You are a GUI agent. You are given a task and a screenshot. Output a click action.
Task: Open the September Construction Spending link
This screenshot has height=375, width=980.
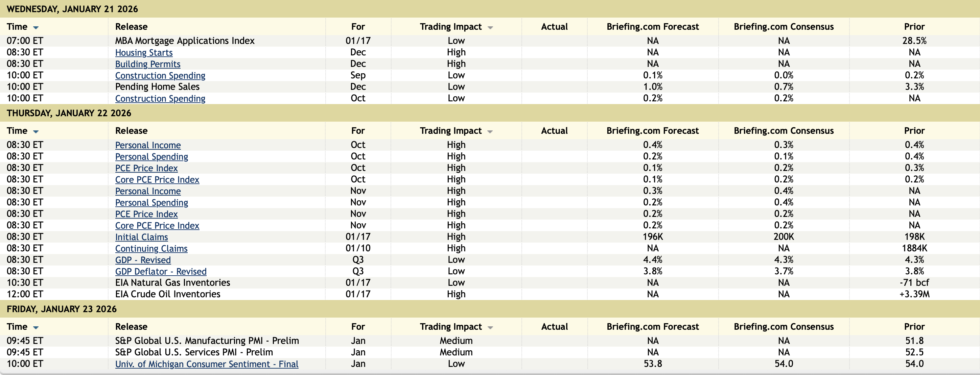[x=160, y=76]
